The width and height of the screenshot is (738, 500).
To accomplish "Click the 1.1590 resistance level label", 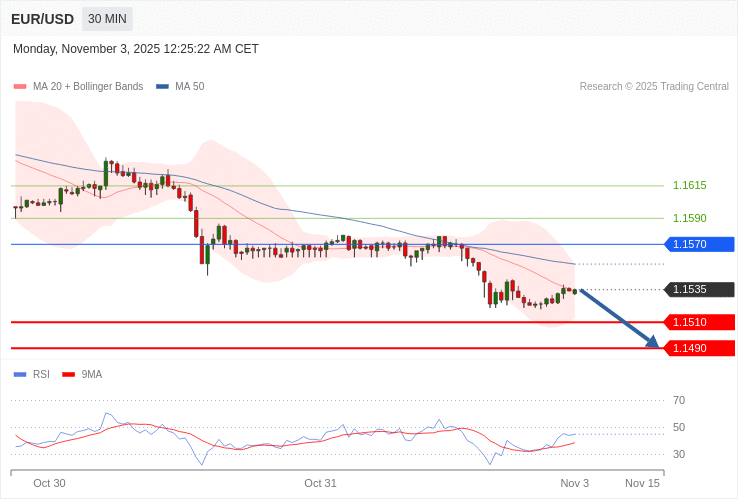I will click(689, 218).
